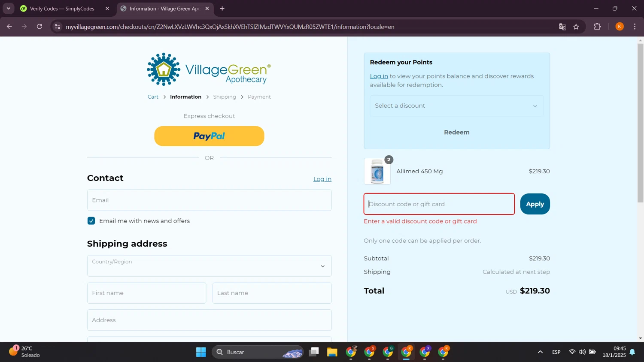Select the active Chrome window taskbar icon
Viewport: 644px width, 362px height.
click(x=406, y=352)
